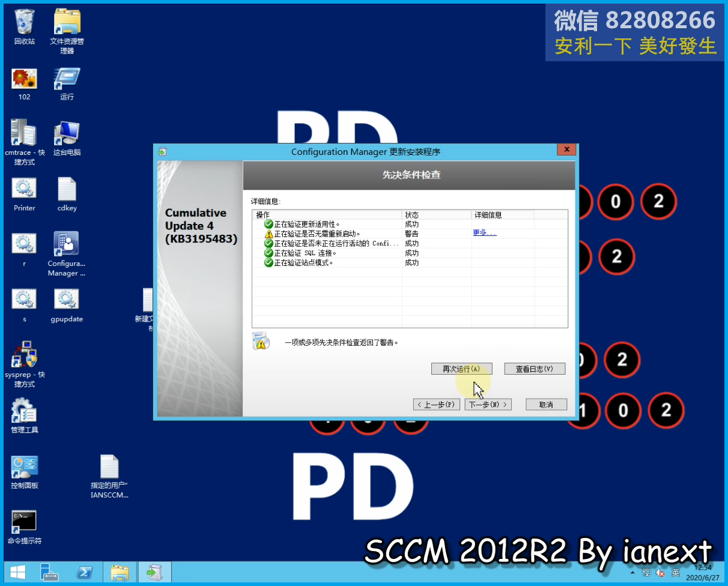The image size is (728, 586).
Task: Select the 正在验证 SQL 连接 row
Action: 410,253
